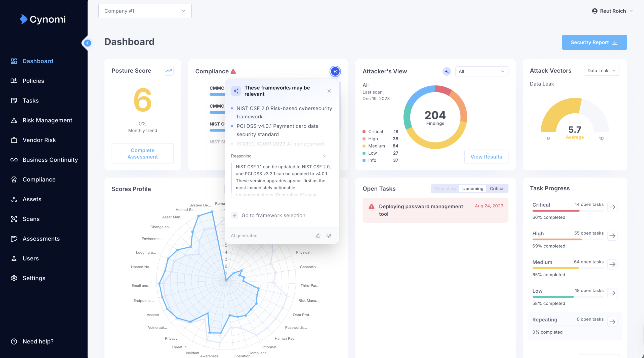
Task: Click the Low task progress bar
Action: click(568, 297)
